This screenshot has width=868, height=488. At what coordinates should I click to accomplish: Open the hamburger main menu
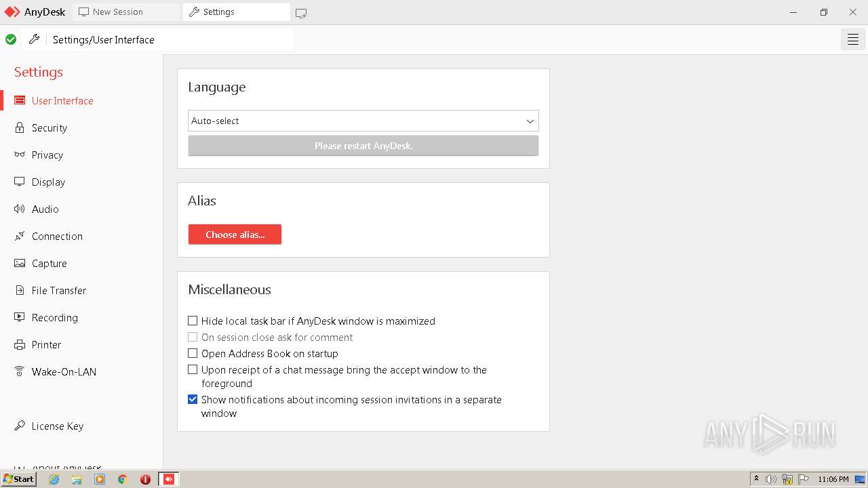[x=853, y=40]
